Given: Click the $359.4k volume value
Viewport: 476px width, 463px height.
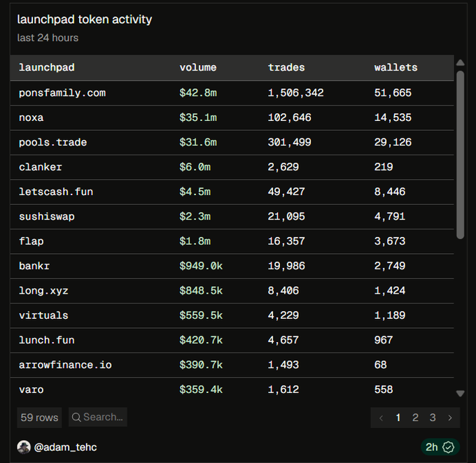Looking at the screenshot, I should [201, 390].
